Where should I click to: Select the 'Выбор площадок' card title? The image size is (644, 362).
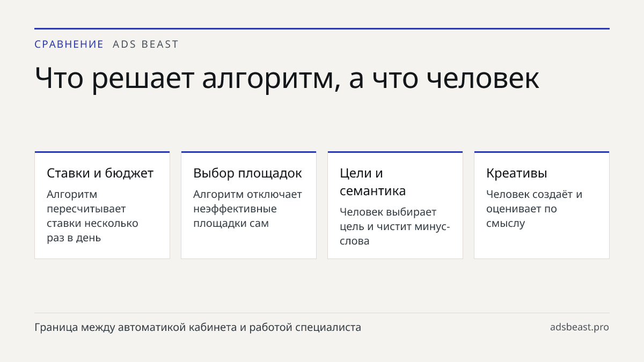[x=247, y=173]
